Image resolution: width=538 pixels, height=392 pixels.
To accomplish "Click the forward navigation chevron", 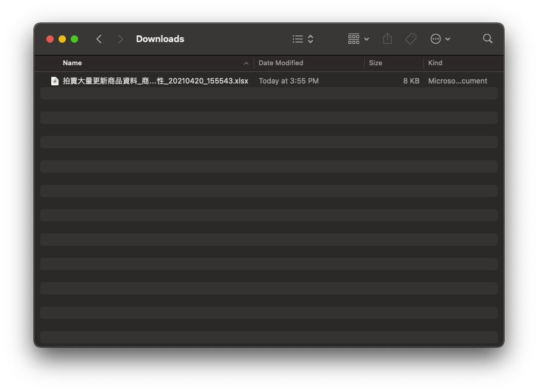I will pos(121,39).
